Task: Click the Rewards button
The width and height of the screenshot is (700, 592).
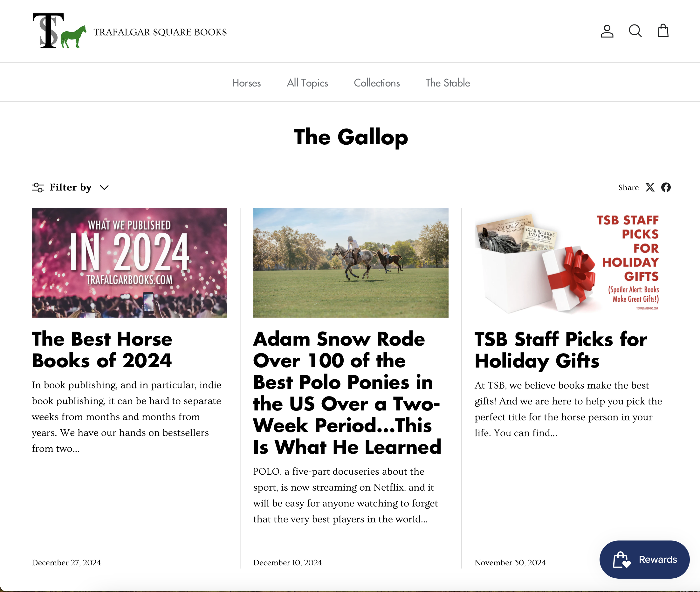Action: tap(644, 560)
